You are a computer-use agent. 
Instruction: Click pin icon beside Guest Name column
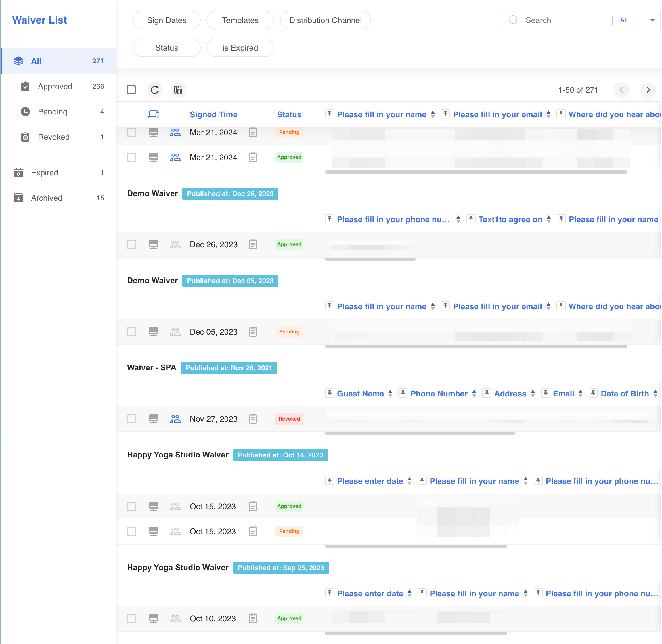[x=330, y=393]
